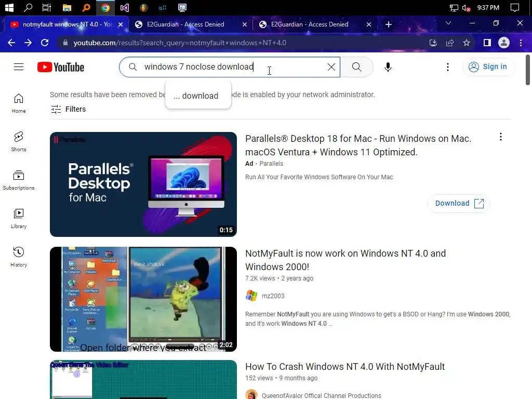Open Parallels Desktop 18 for Mac ad title
Viewport: 532px width, 399px height.
pos(358,145)
